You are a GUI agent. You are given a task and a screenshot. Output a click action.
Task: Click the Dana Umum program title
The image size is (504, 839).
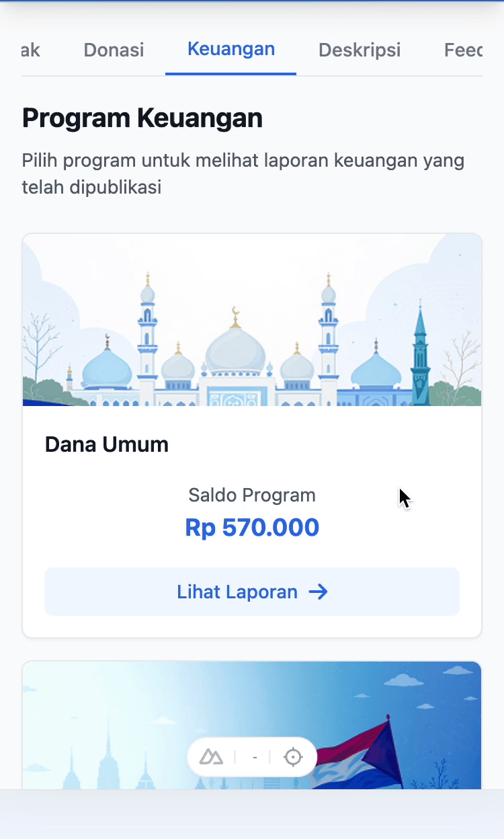(x=107, y=444)
